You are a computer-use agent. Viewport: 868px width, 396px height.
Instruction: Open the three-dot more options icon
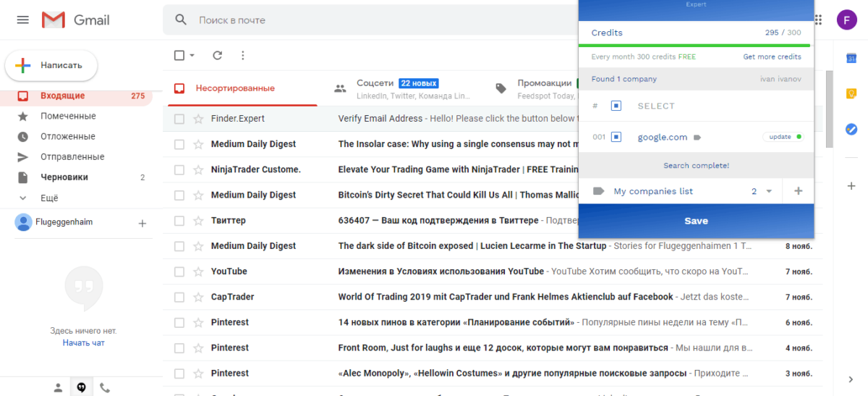[x=242, y=55]
